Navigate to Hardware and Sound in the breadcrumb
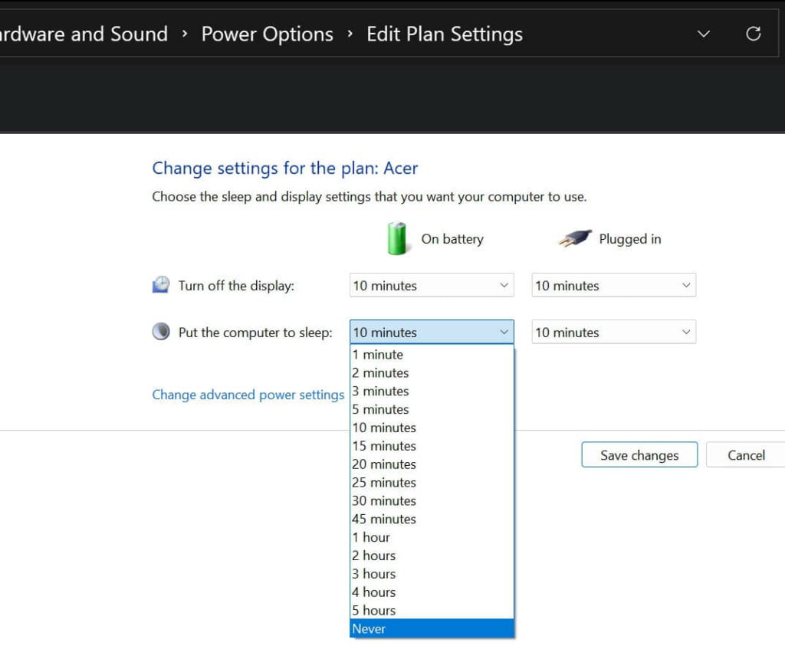 84,34
